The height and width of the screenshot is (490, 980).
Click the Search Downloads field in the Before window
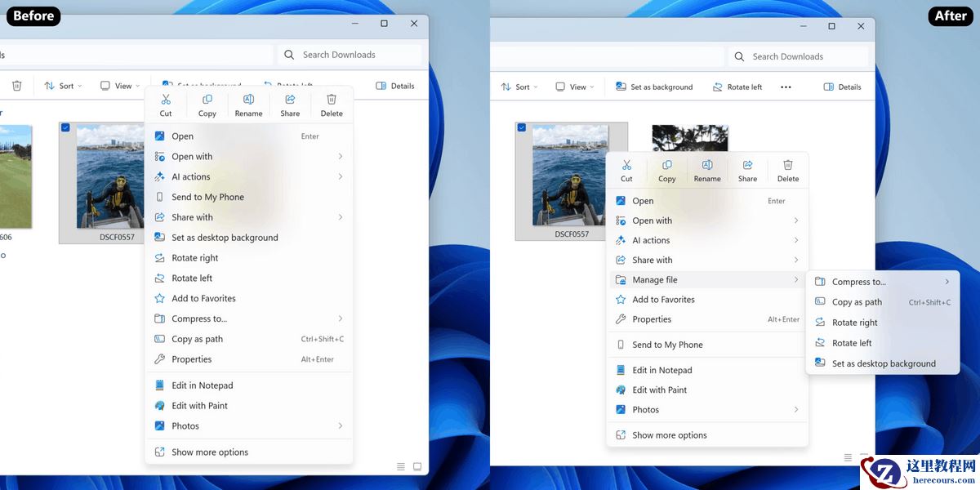(x=350, y=55)
